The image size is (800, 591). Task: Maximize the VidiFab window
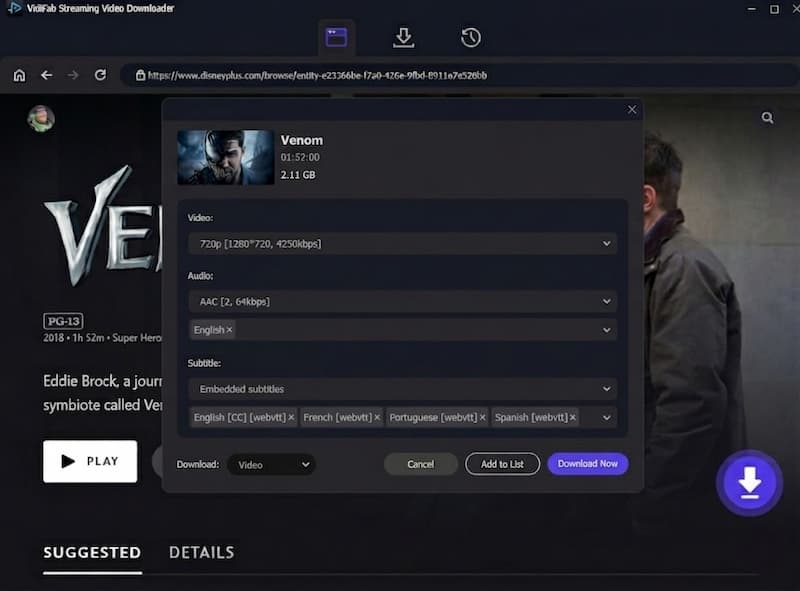pos(774,9)
